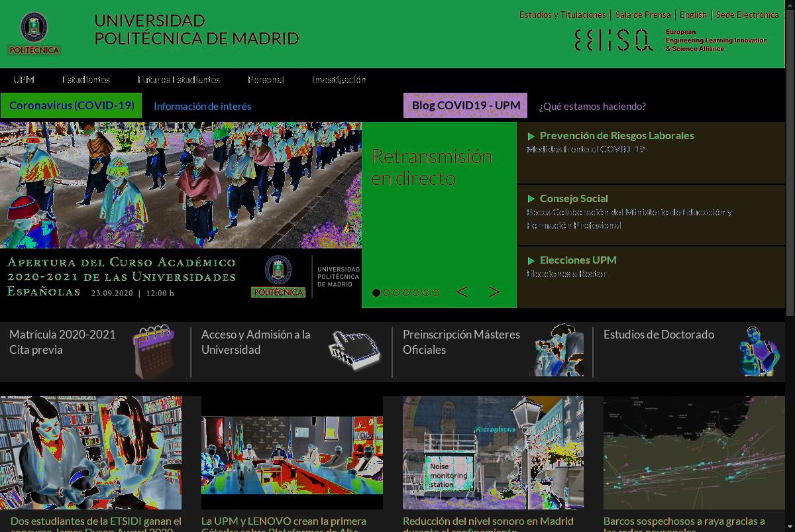
Task: Click the Estudios de Doctorado image
Action: click(759, 350)
